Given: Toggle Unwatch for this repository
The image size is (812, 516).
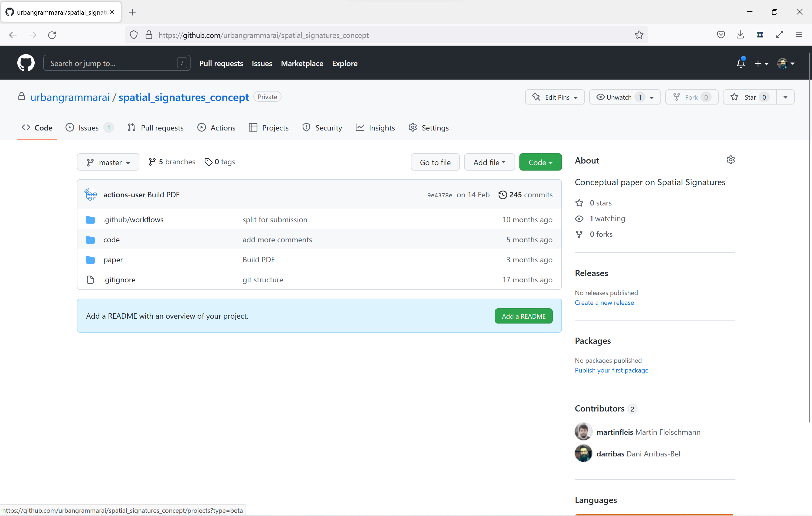Looking at the screenshot, I should [618, 97].
